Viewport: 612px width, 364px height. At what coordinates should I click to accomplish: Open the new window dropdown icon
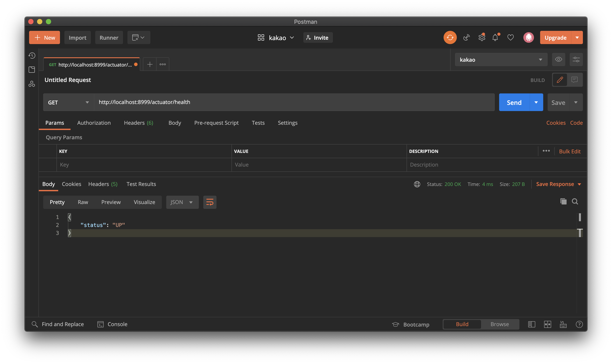tap(139, 37)
